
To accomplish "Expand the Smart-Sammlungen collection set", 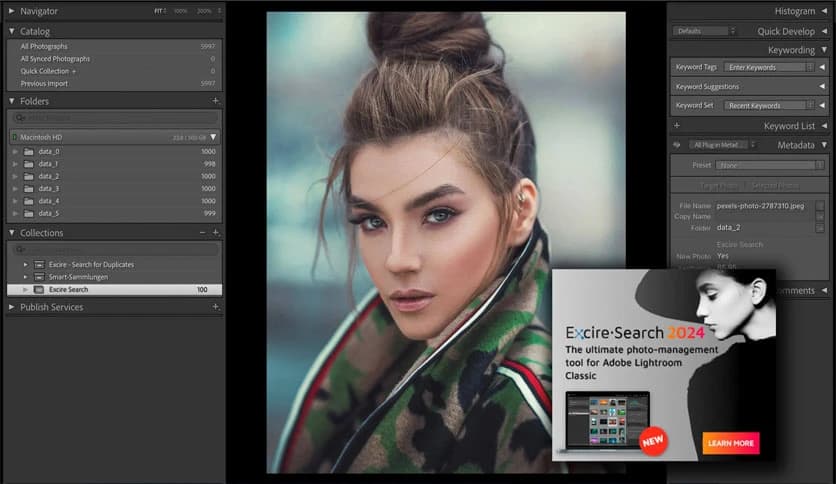I will click(25, 277).
